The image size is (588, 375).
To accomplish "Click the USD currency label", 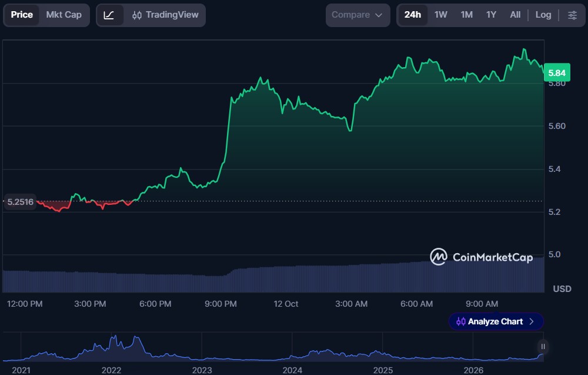I will pos(562,288).
